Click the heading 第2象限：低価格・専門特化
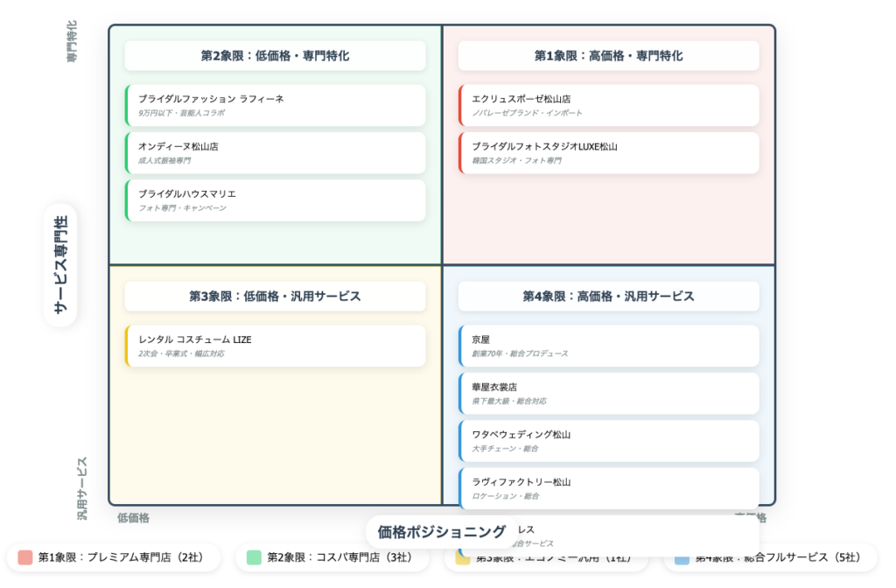The height and width of the screenshot is (588, 896). coord(275,56)
